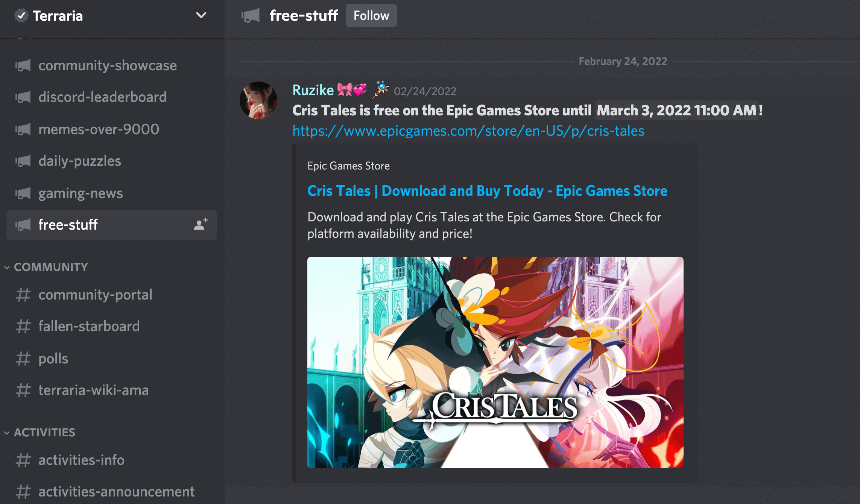Click the megaphone icon for gaming-news channel
860x504 pixels.
click(23, 192)
